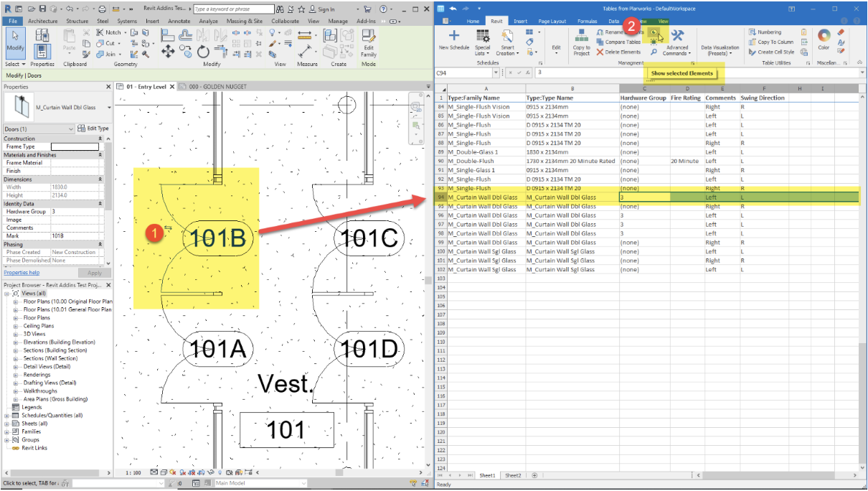The width and height of the screenshot is (868, 491).
Task: Click the Visual Style icon in view control bar
Action: [x=164, y=473]
